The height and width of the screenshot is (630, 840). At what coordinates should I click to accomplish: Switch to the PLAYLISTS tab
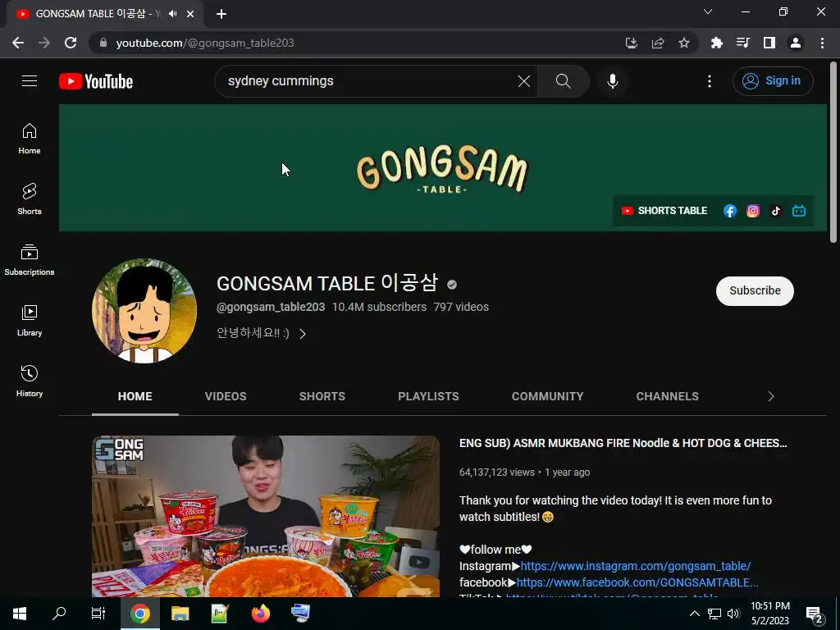(x=428, y=396)
